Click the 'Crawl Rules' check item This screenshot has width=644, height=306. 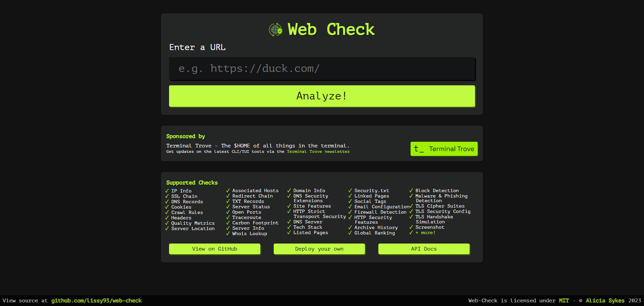tap(187, 212)
